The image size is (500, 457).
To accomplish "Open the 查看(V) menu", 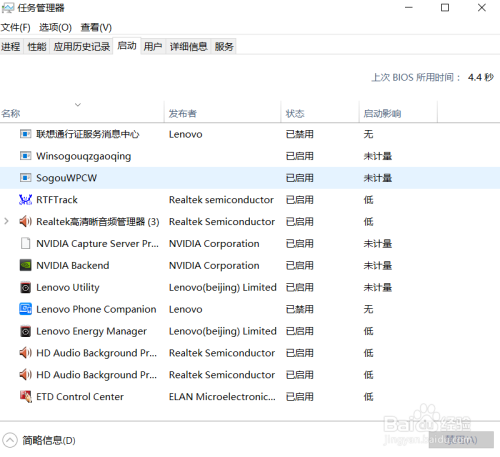I will click(96, 27).
